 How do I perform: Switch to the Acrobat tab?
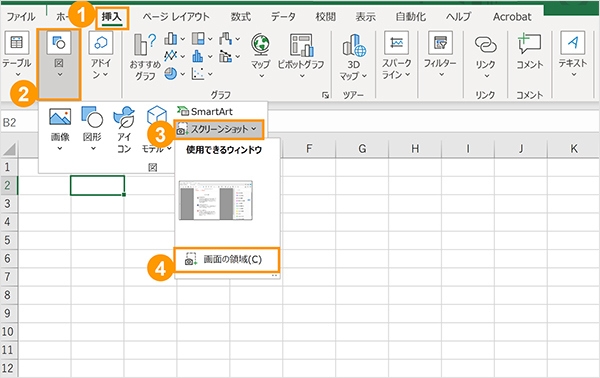coord(512,17)
